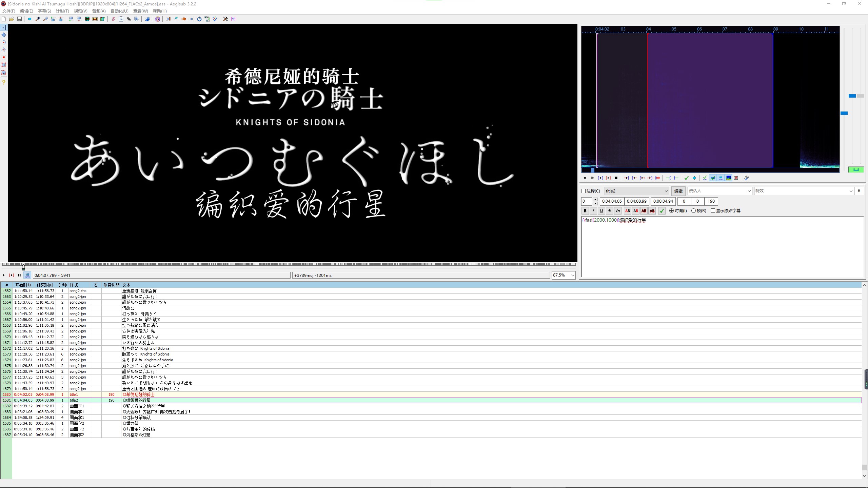Click the Zoom Out magnifier icon
The height and width of the screenshot is (488, 868).
click(45, 19)
